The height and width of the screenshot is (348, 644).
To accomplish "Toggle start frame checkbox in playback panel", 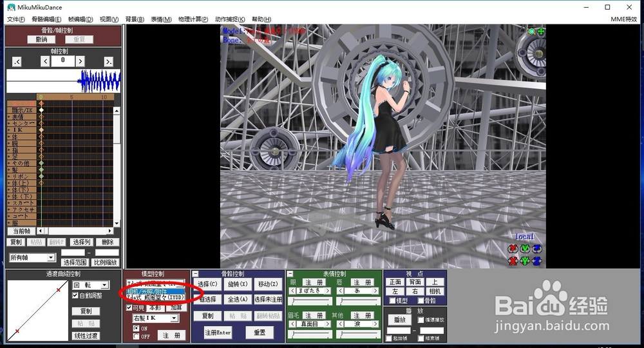I will click(x=389, y=338).
